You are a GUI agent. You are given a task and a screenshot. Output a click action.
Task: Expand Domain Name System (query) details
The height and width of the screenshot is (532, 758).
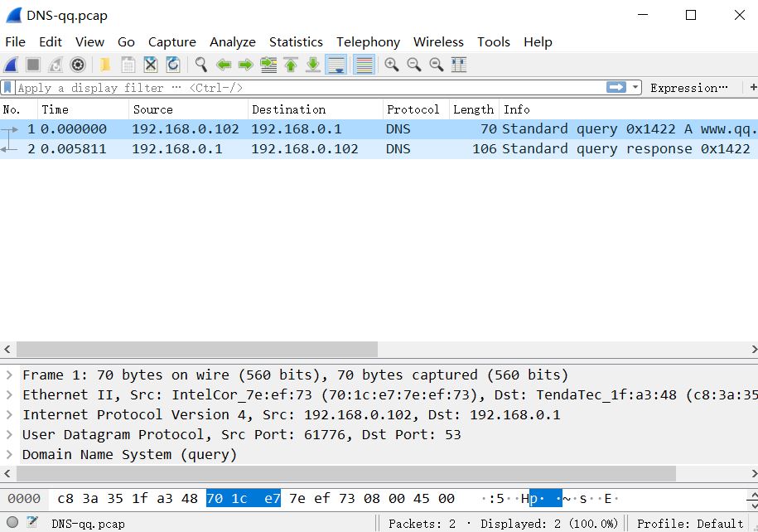pyautogui.click(x=9, y=455)
